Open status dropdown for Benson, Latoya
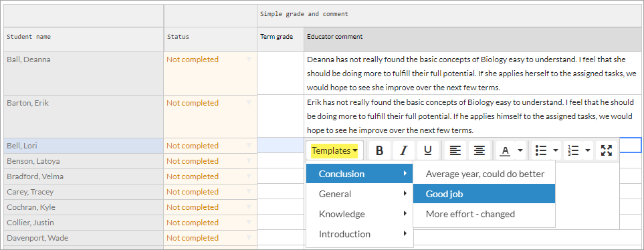 (249, 161)
